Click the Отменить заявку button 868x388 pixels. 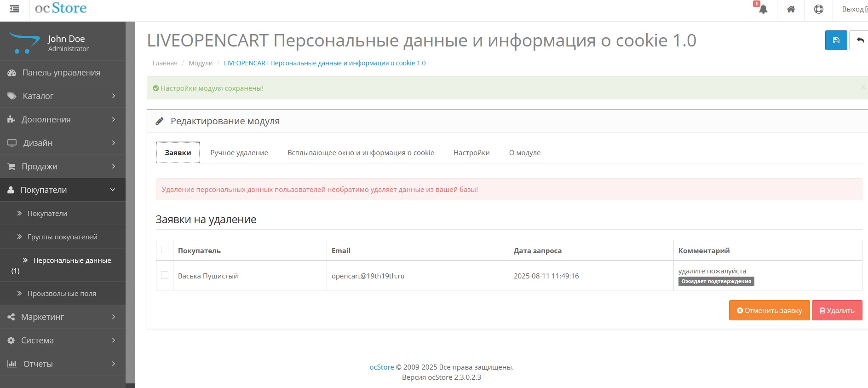tap(769, 310)
